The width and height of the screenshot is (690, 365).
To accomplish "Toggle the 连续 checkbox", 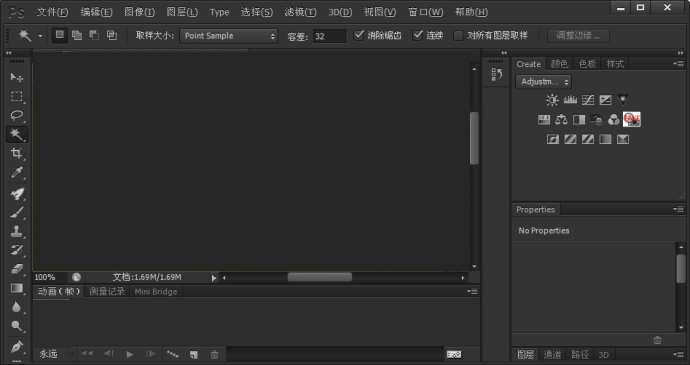I will click(418, 35).
